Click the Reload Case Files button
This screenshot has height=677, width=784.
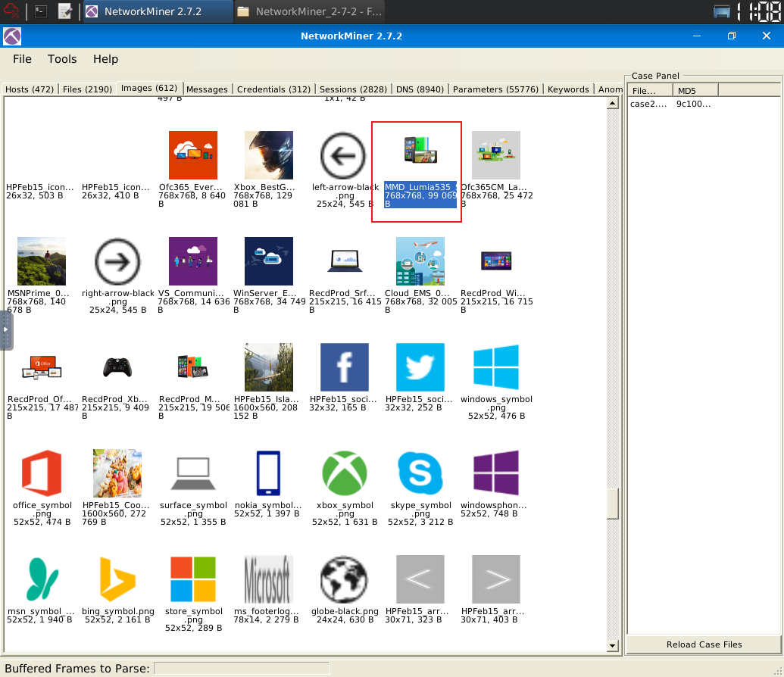(704, 644)
